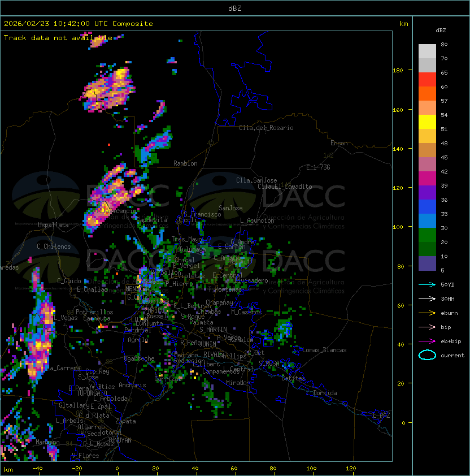Select the magenta eb+bip arrow icon
This screenshot has width=470, height=476.
tap(427, 341)
